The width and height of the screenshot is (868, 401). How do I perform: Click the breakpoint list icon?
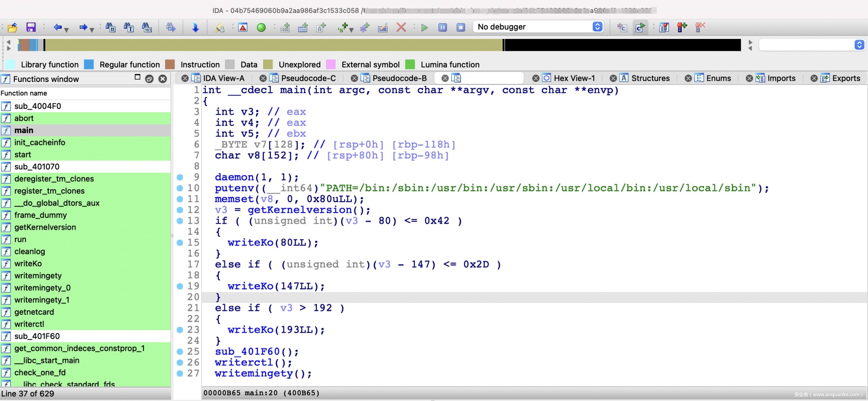click(664, 27)
